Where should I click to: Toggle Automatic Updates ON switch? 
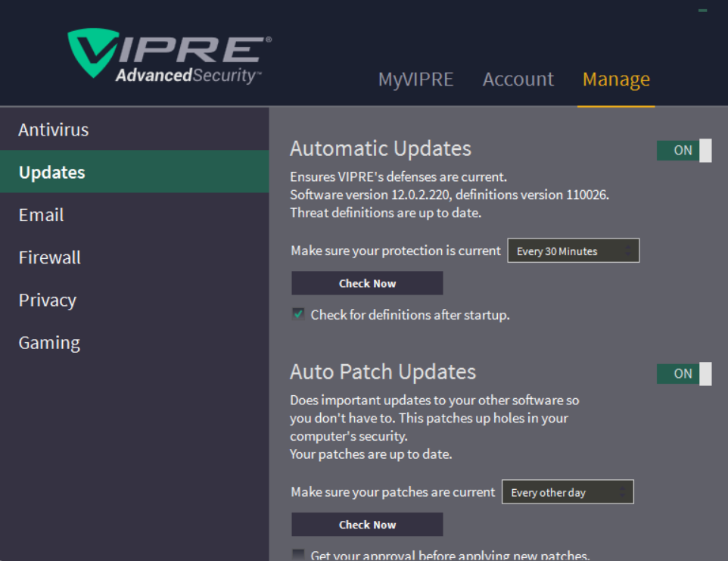pos(684,151)
